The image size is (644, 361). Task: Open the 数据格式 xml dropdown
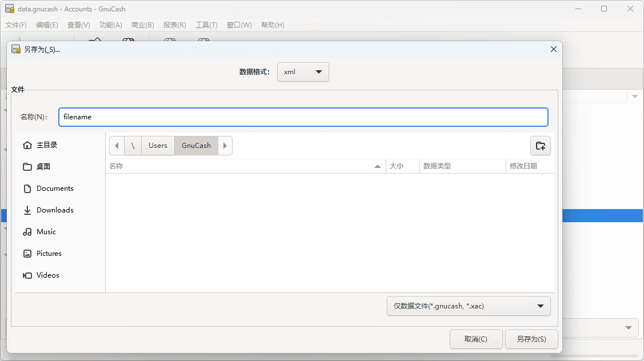[x=303, y=72]
